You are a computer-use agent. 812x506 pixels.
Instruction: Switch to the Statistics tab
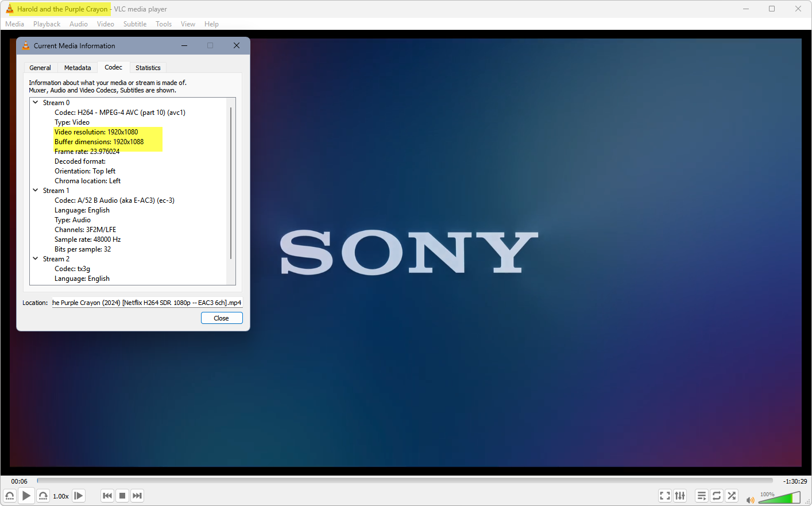(x=148, y=68)
